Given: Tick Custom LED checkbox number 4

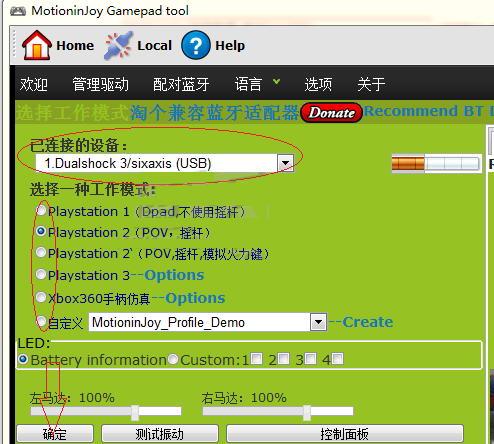Looking at the screenshot, I should (x=337, y=359).
